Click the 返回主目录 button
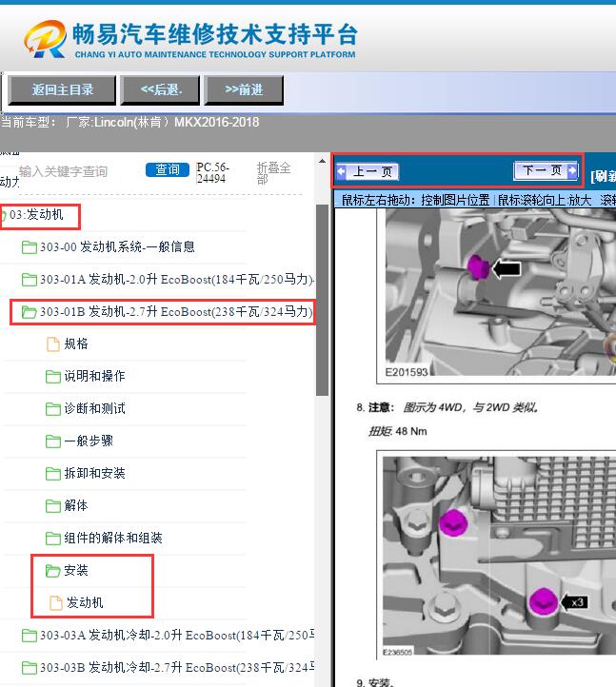 62,89
